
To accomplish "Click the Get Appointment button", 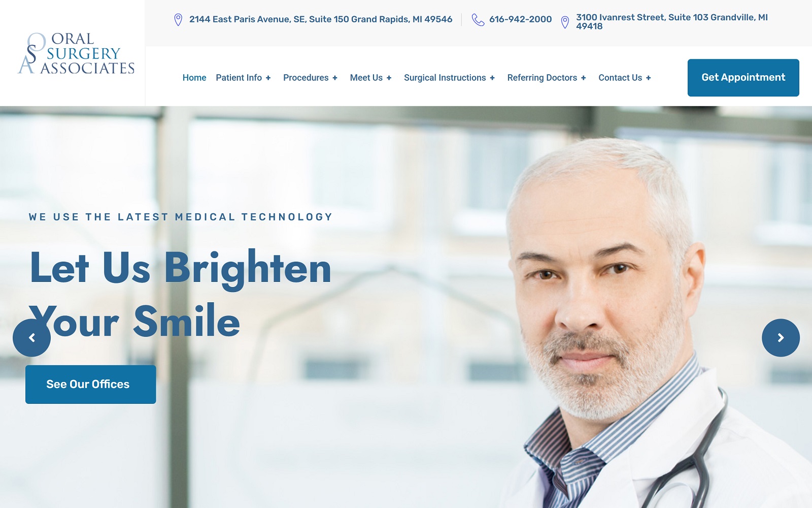I will coord(743,78).
